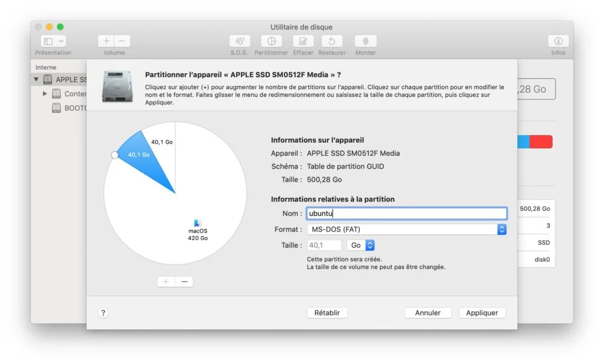Click the Table de partition GUID text
The height and width of the screenshot is (364, 604).
tap(346, 166)
